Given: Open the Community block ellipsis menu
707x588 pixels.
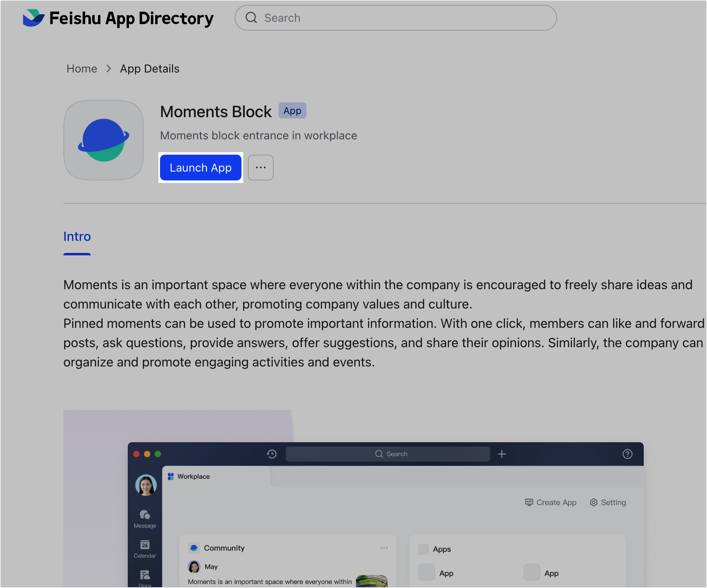Looking at the screenshot, I should click(x=384, y=548).
